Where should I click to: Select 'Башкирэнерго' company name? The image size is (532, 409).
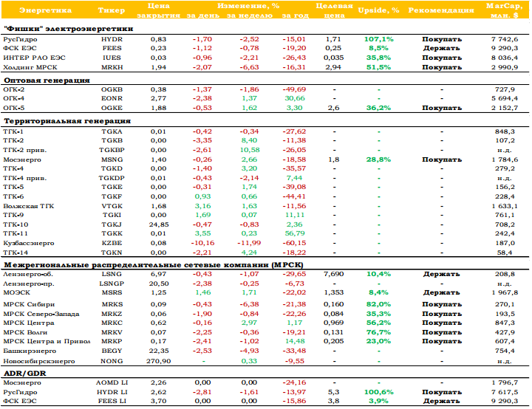(x=30, y=351)
